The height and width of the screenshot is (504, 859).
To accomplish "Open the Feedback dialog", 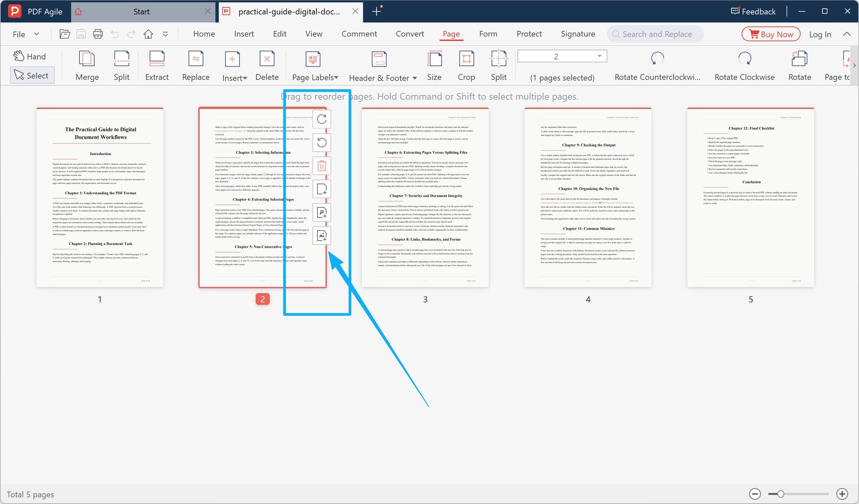I will 753,11.
